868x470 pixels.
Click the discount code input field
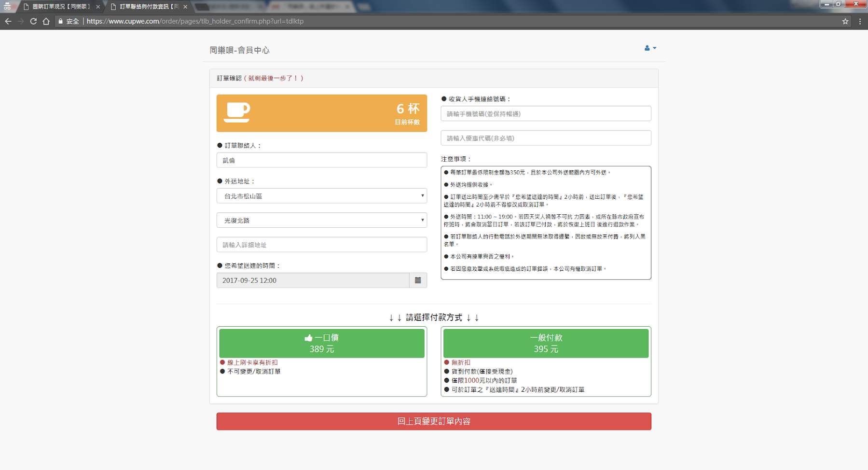[546, 138]
